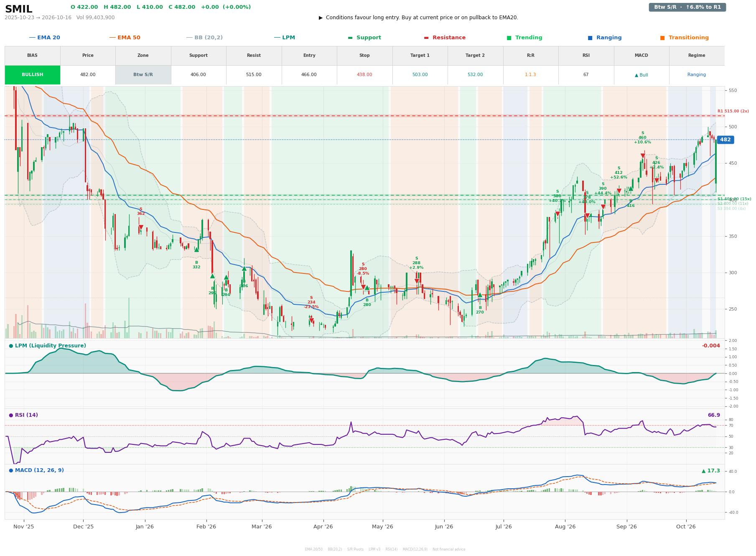The width and height of the screenshot is (756, 556).
Task: Click the Btw S/R zone cell
Action: tap(143, 75)
